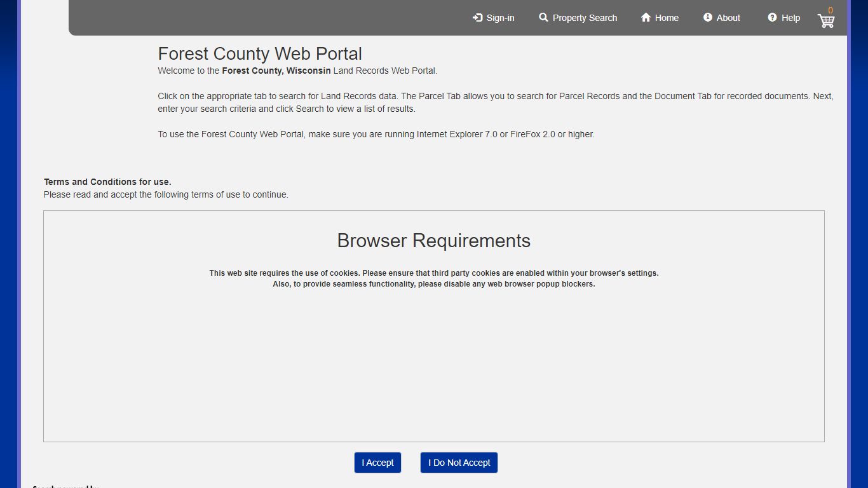Open the About page
The image size is (868, 488).
click(722, 18)
